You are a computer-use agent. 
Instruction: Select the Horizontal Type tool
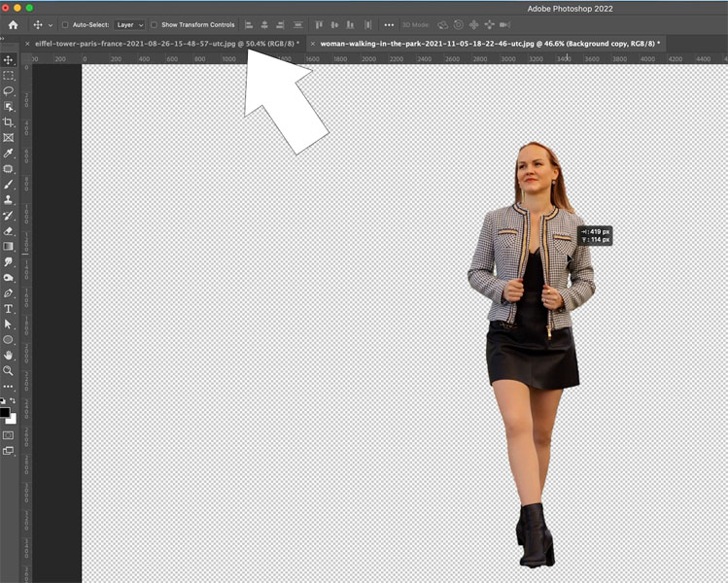click(9, 309)
